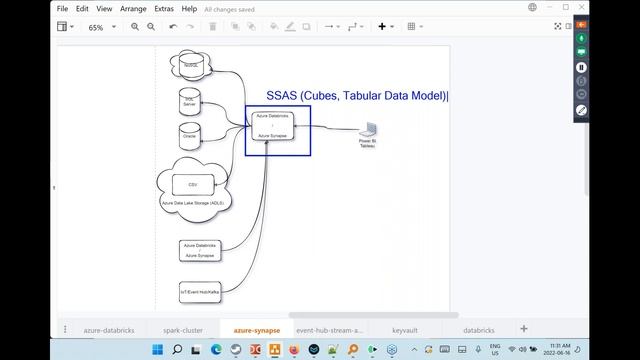Expand the connection style dropdown arrow
640x360 pixels.
(x=338, y=27)
